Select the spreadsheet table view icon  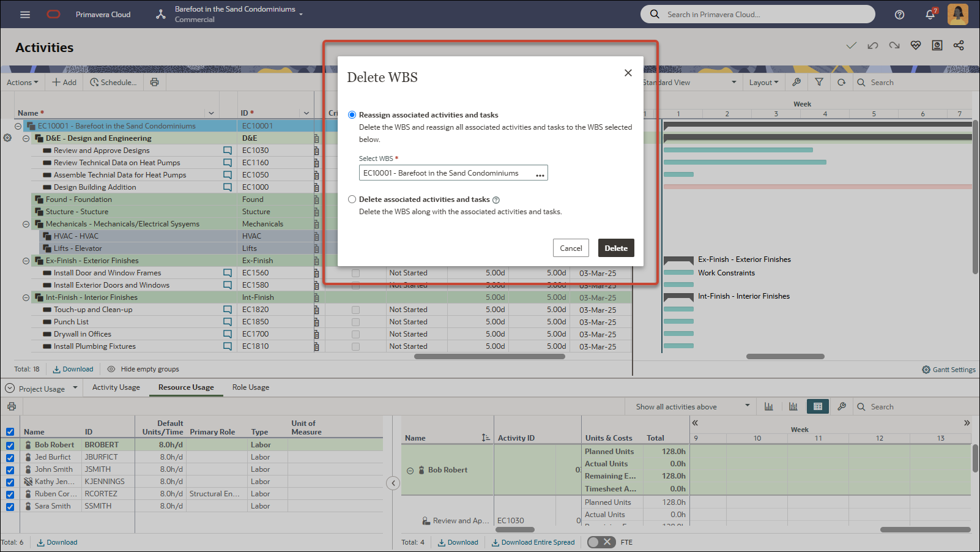coord(818,406)
